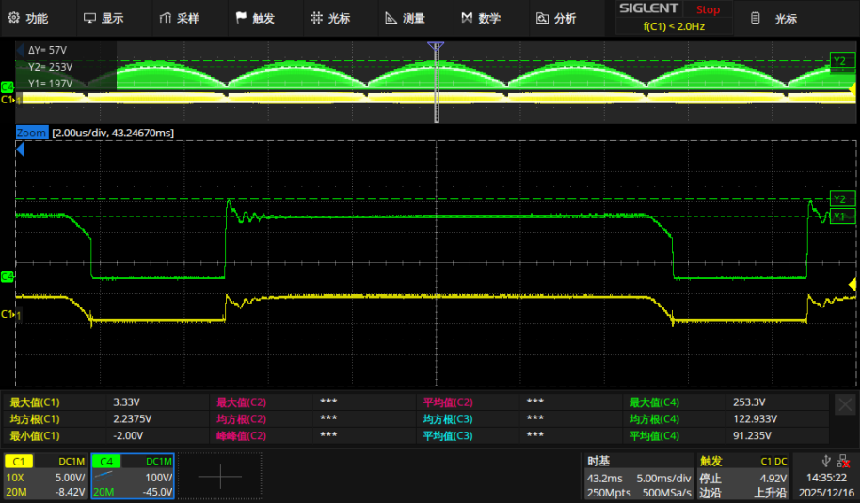Select the 均方根(C2) measurement item
Image resolution: width=861 pixels, height=504 pixels.
point(241,419)
